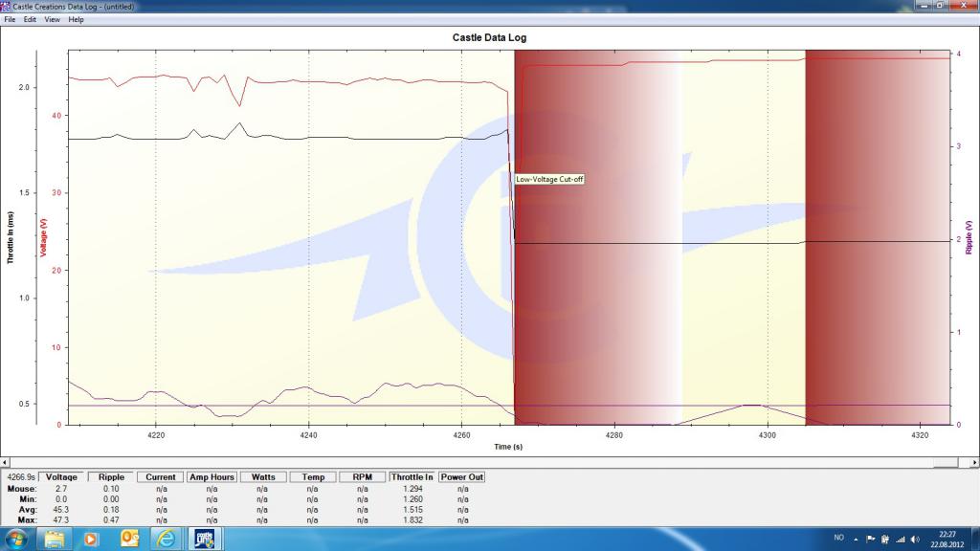Viewport: 980px width, 551px height.
Task: Open the Castle Link taskbar icon
Action: (x=205, y=539)
